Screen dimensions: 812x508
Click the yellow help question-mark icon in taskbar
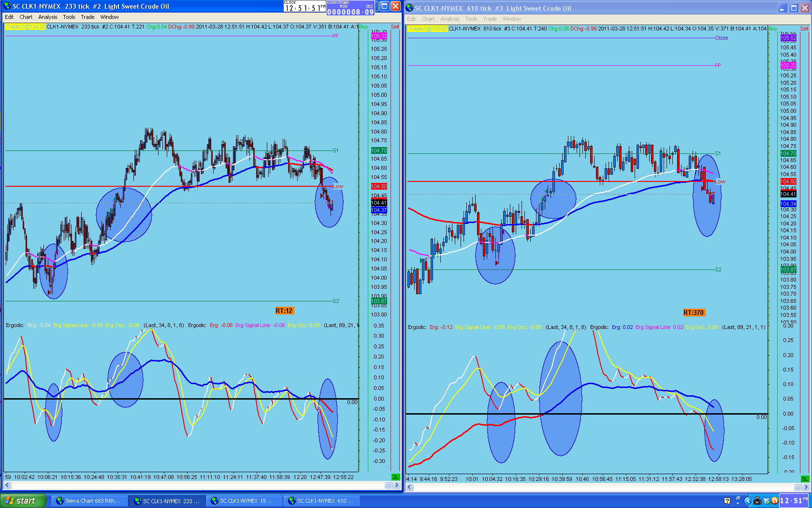point(727,501)
